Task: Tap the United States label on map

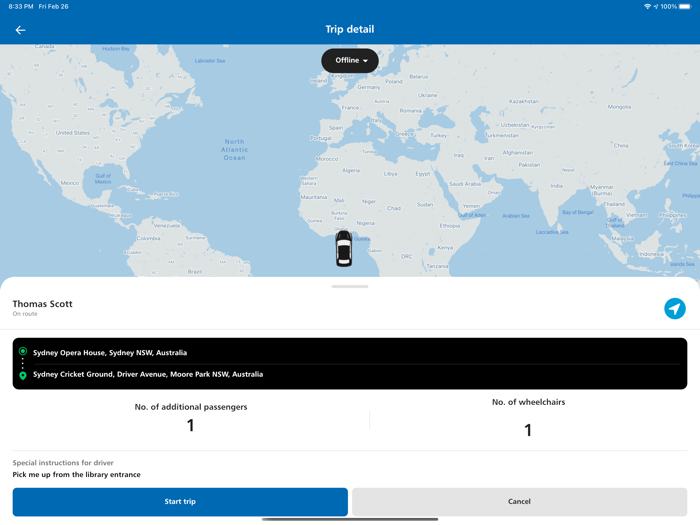Action: point(73,133)
